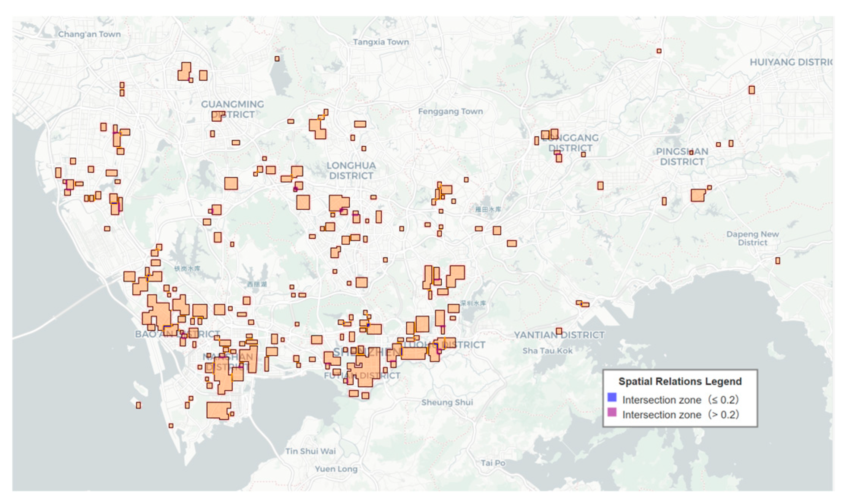848x504 pixels.
Task: Click the Chang'an Town label
Action: [89, 34]
